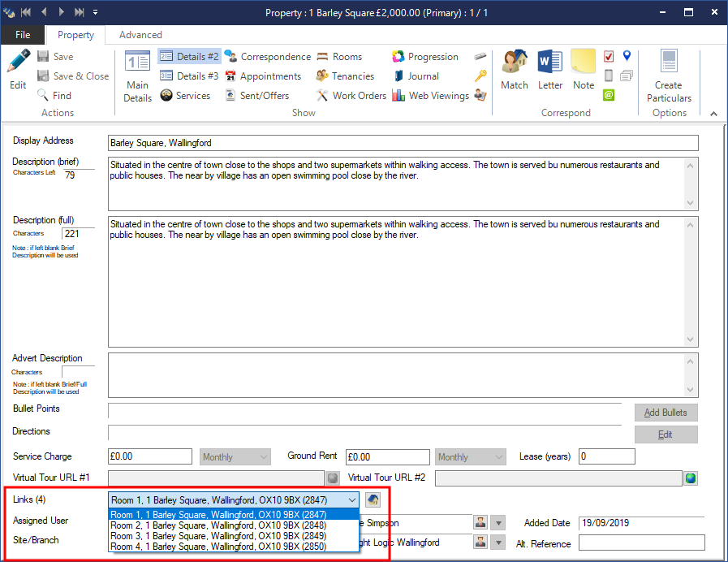Click the green email @ icon
Viewport: 728px width, 562px height.
[x=609, y=95]
